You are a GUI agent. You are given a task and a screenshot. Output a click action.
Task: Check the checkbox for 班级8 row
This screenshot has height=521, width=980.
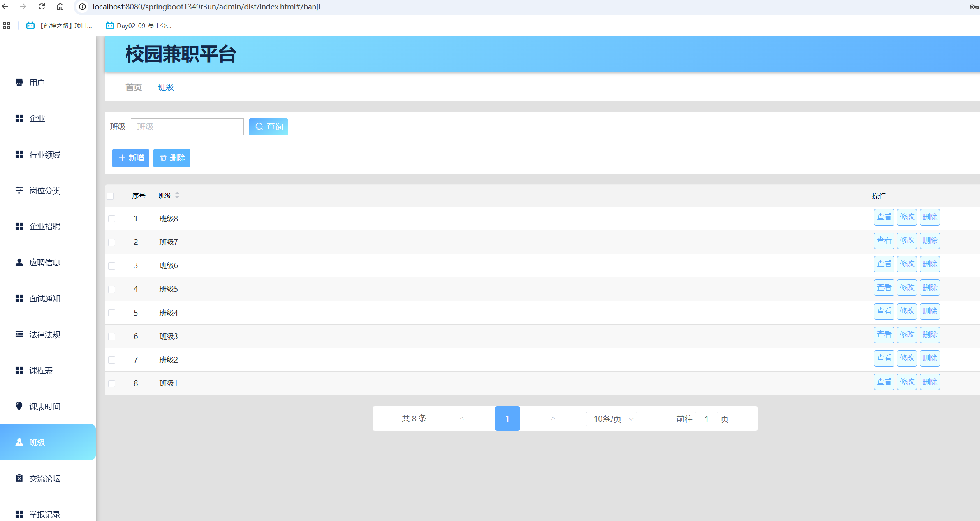point(111,219)
